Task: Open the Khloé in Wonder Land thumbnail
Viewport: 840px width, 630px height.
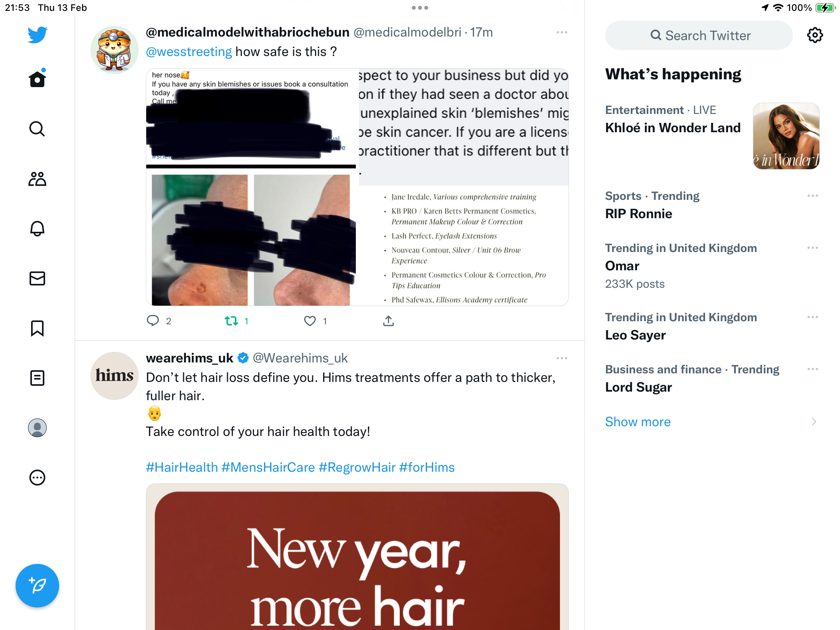Action: pyautogui.click(x=786, y=136)
